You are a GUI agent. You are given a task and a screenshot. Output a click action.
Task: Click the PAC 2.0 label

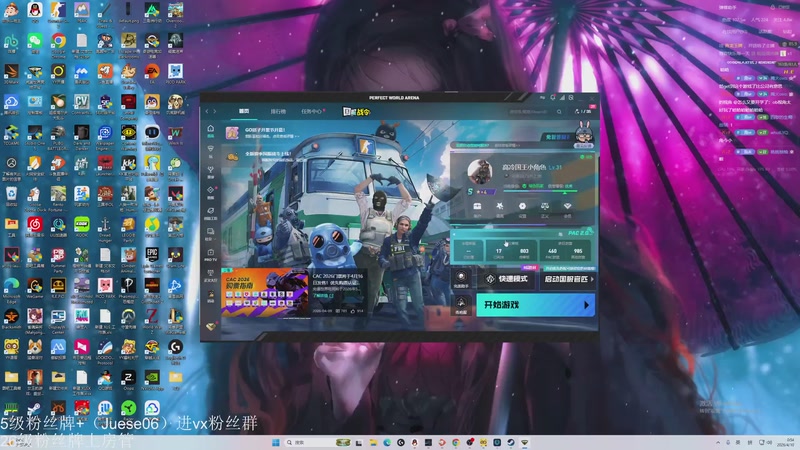pyautogui.click(x=578, y=233)
